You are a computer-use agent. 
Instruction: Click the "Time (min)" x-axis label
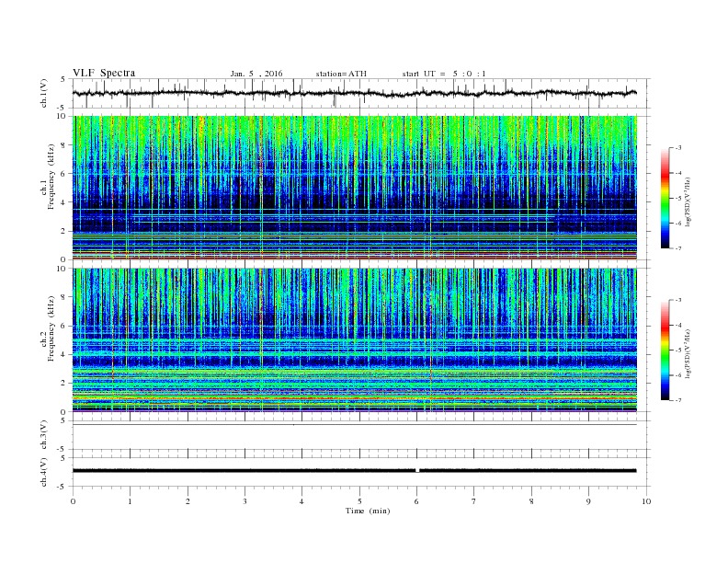(x=368, y=511)
